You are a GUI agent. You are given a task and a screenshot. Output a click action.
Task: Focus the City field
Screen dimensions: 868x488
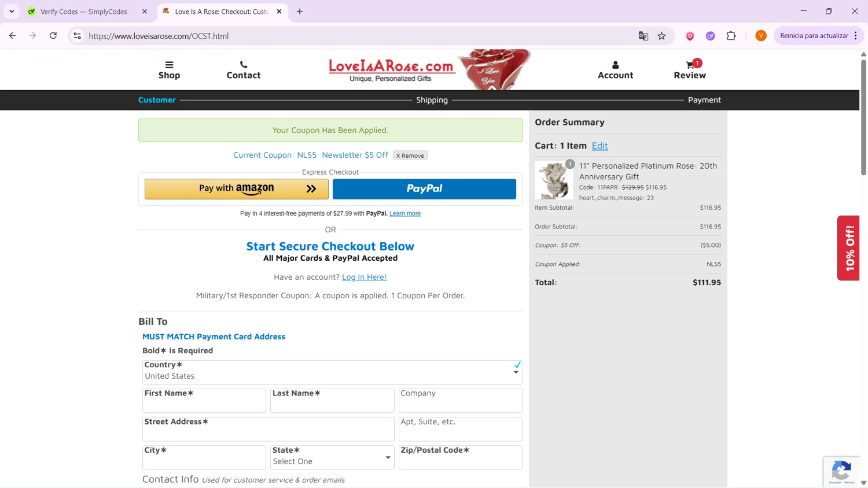pos(204,457)
